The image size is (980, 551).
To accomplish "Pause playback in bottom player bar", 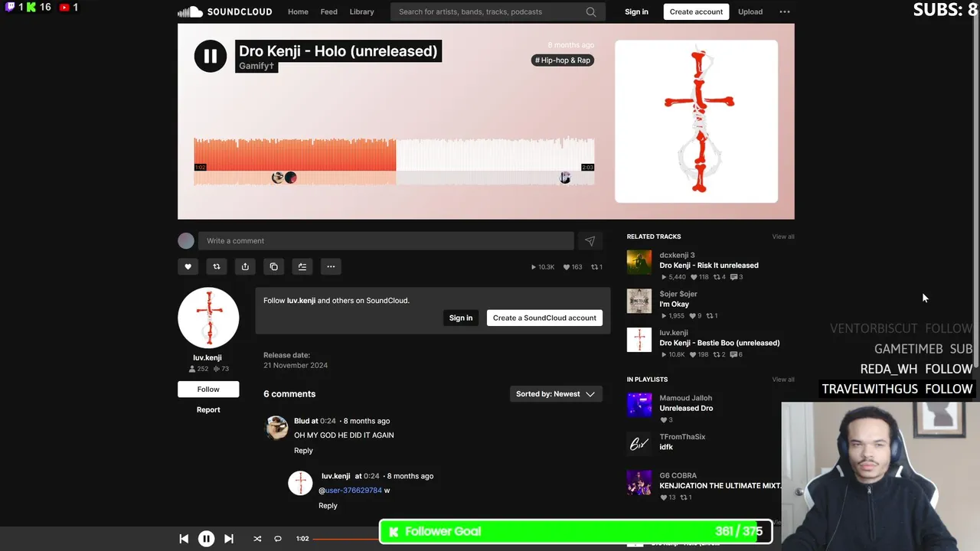I will 206,539.
